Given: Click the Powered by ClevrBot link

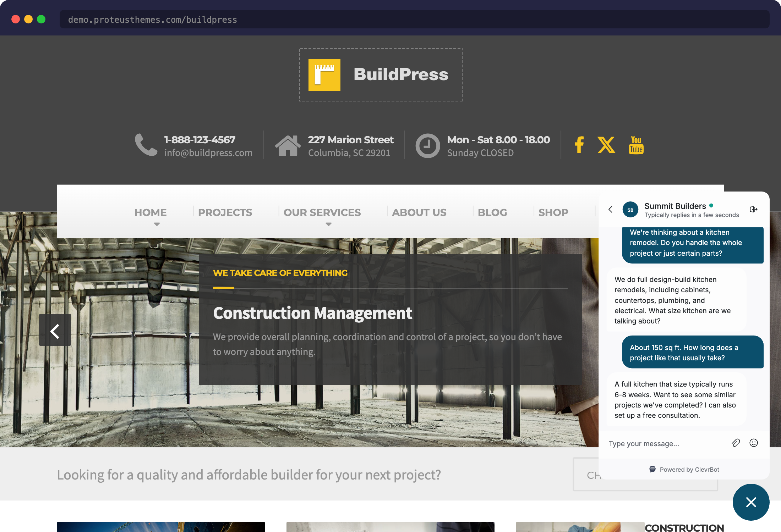Looking at the screenshot, I should [684, 469].
